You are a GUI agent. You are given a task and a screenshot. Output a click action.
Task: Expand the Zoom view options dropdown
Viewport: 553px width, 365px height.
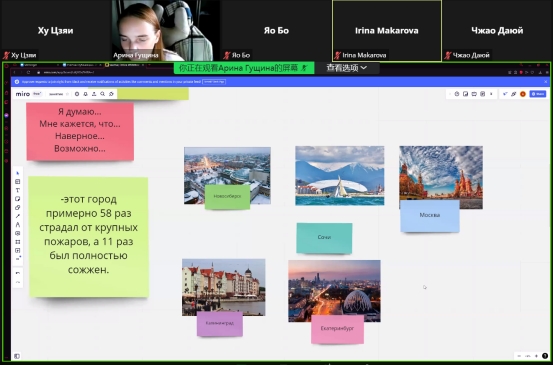point(347,68)
